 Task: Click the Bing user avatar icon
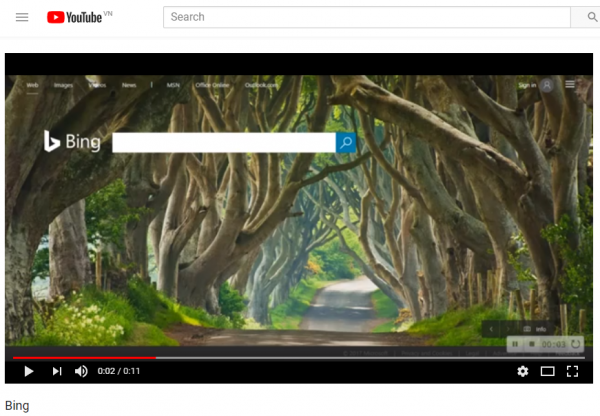point(547,85)
